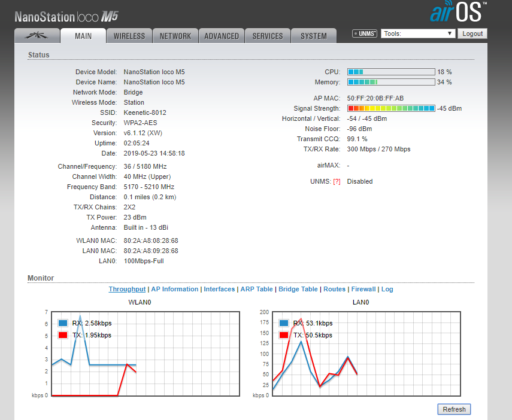Click the airOS logo

pos(458,12)
